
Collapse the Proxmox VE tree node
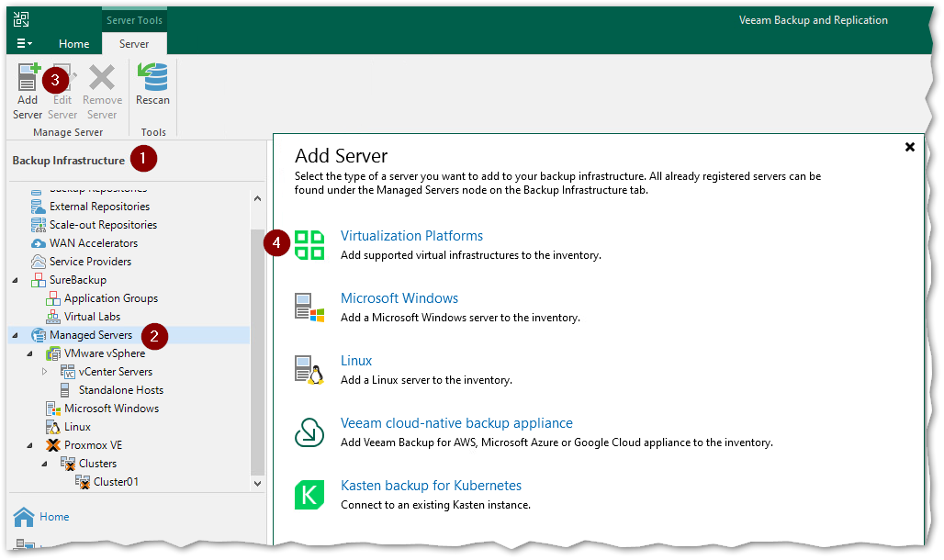(x=30, y=445)
